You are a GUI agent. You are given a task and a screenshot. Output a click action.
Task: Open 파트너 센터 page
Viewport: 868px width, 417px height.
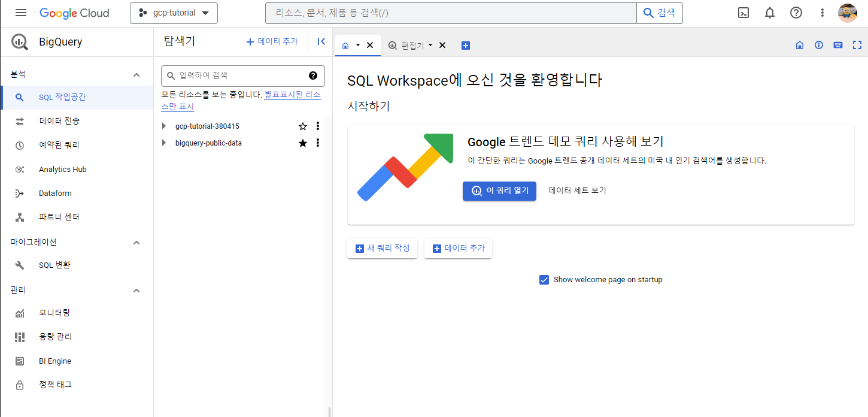[77, 217]
